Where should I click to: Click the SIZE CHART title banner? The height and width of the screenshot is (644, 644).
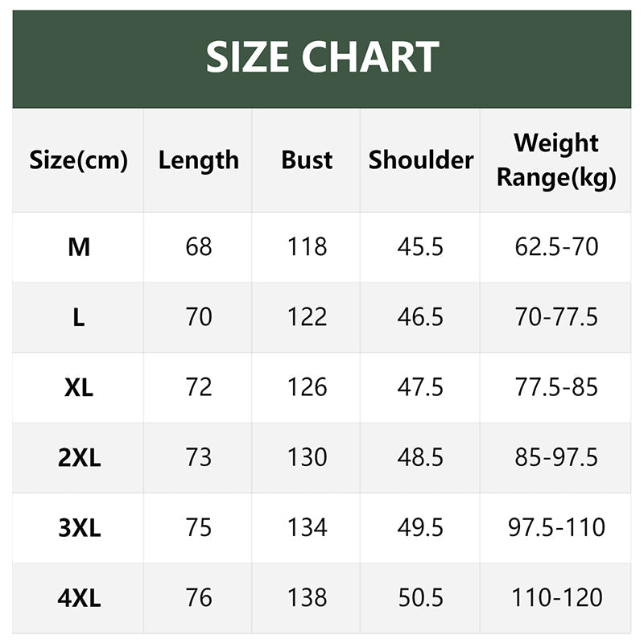(322, 58)
